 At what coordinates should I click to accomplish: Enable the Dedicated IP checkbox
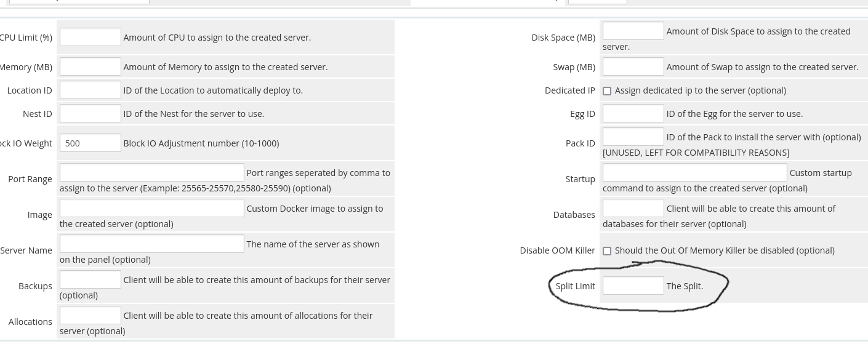point(607,91)
